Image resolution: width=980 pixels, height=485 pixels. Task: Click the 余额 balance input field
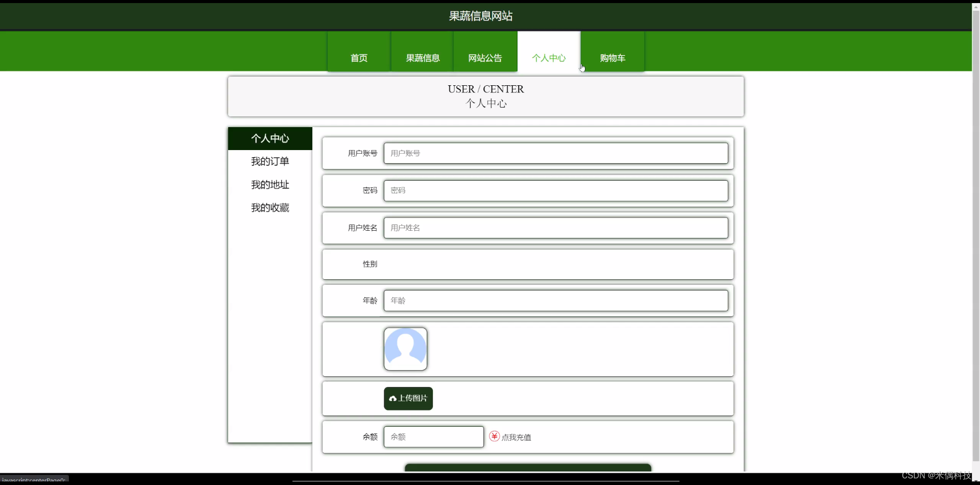coord(433,436)
